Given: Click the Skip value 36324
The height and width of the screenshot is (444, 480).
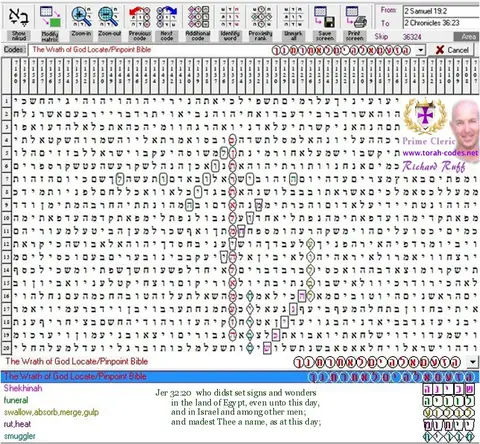Looking at the screenshot, I should click(x=412, y=37).
